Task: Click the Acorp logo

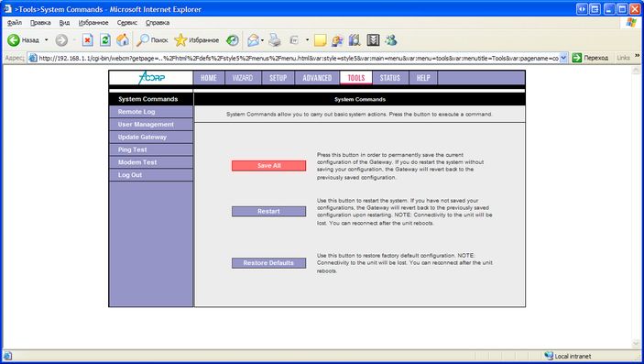Action: [151, 77]
